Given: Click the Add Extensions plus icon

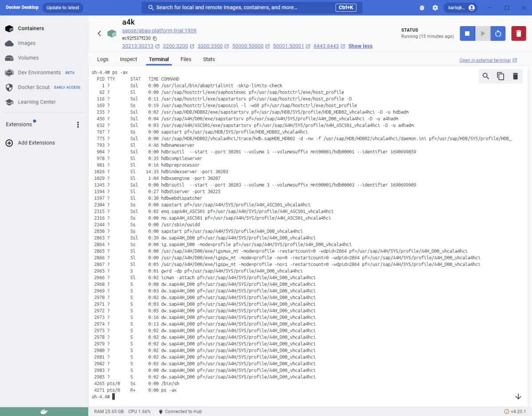Looking at the screenshot, I should [x=9, y=143].
